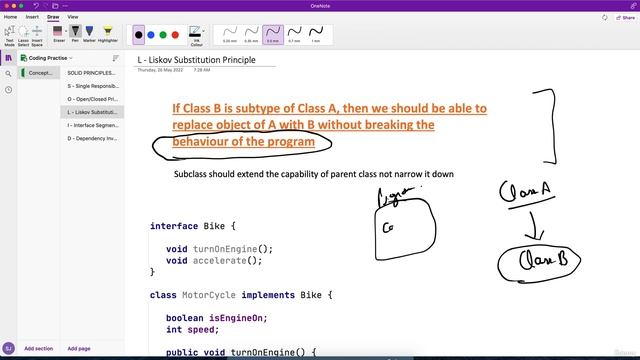640x360 pixels.
Task: Click the pen edit icon in title bar corner
Action: [633, 6]
